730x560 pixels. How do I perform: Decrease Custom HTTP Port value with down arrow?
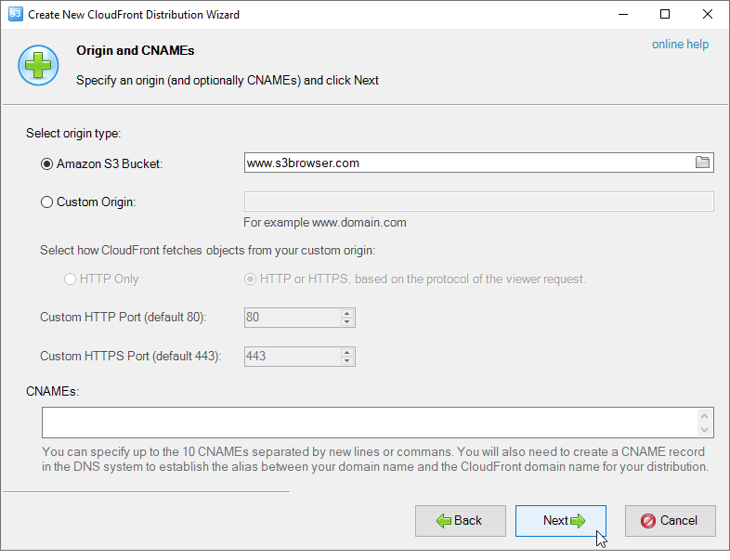point(346,321)
